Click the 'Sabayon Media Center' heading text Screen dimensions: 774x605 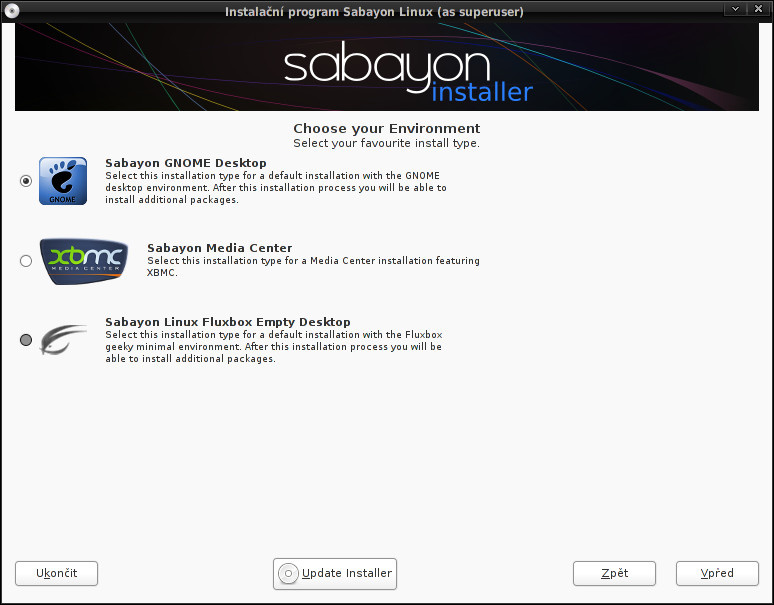pos(220,248)
